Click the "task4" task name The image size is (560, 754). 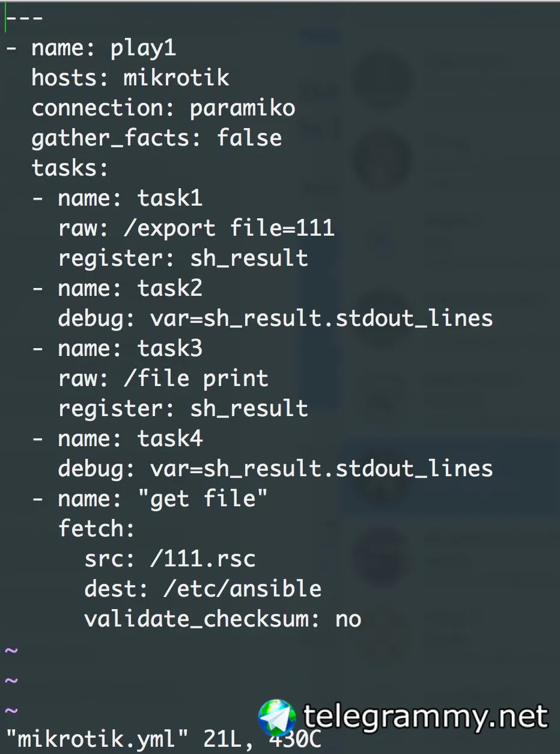pyautogui.click(x=170, y=438)
